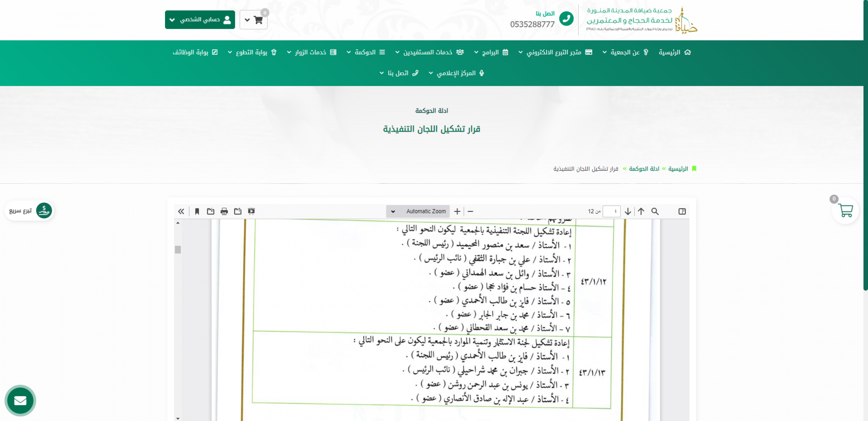
Task: Click the PDF vertical scrollbar thumb
Action: click(x=178, y=249)
